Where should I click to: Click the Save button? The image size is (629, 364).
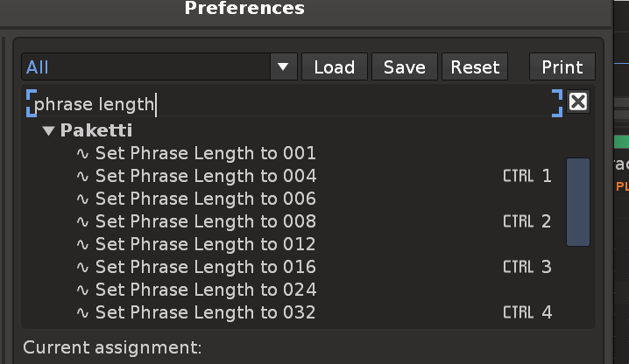tap(404, 67)
